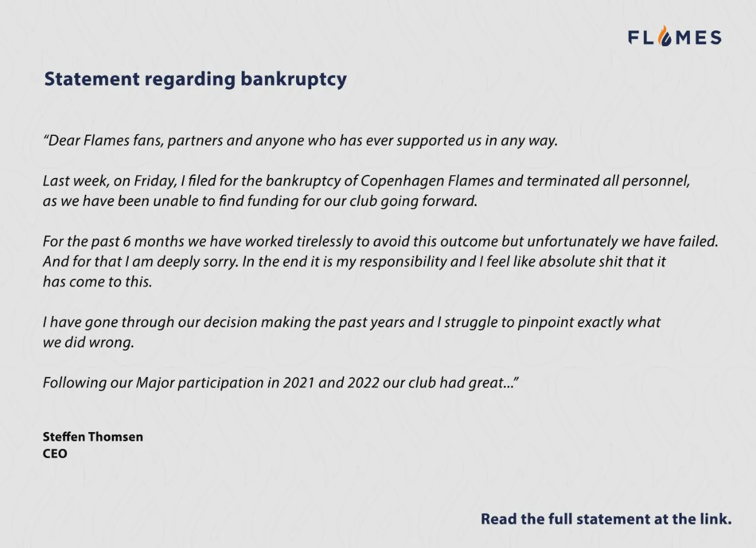Image resolution: width=756 pixels, height=548 pixels.
Task: Click the words 'unfortunately we have failed'
Action: 622,241
